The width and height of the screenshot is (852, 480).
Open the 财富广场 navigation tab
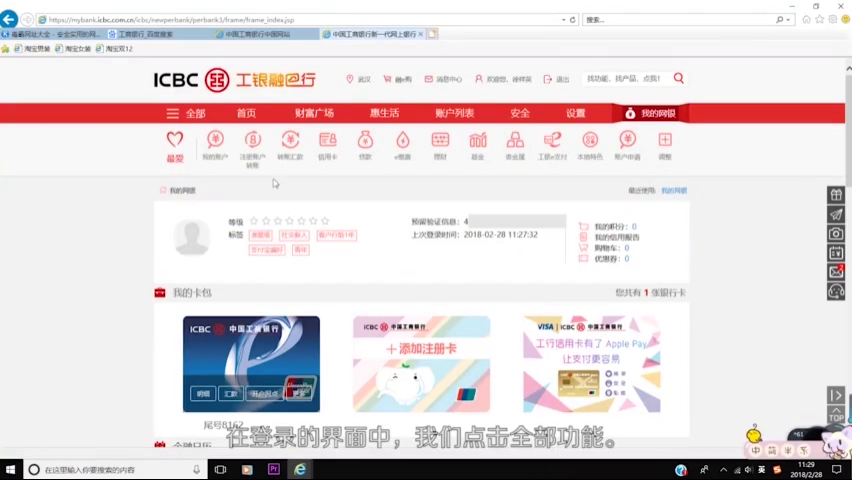314,113
